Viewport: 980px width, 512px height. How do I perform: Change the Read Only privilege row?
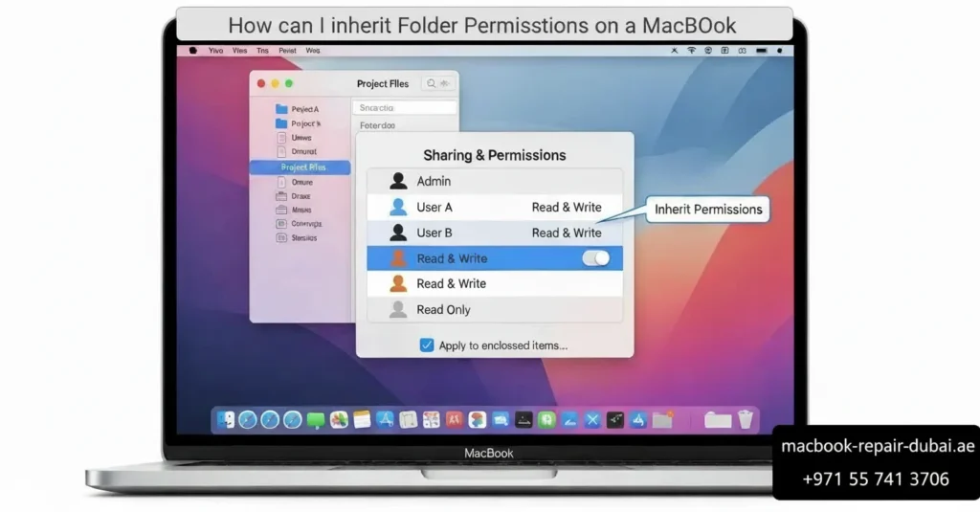[443, 310]
